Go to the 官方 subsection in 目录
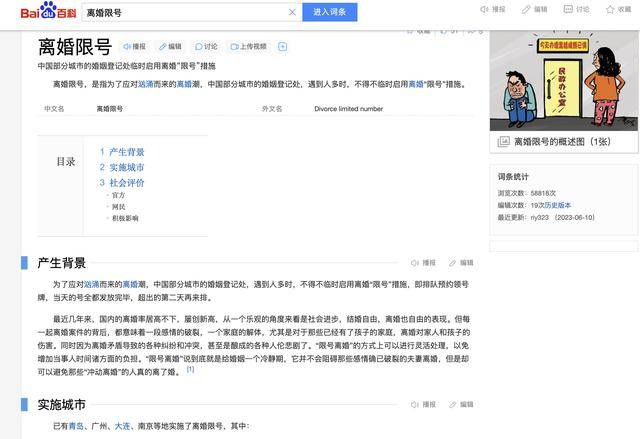 (x=118, y=195)
